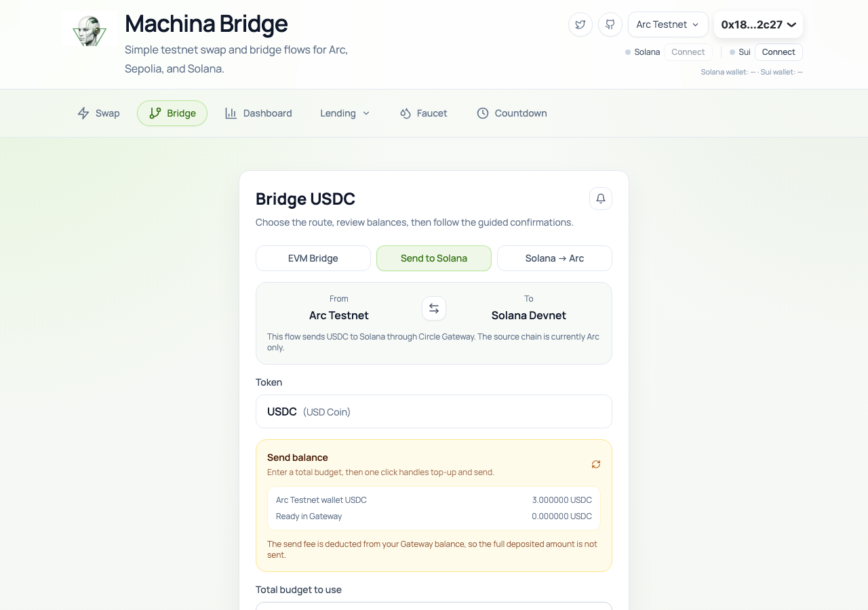Connect the Sui wallet
868x610 pixels.
(x=778, y=52)
